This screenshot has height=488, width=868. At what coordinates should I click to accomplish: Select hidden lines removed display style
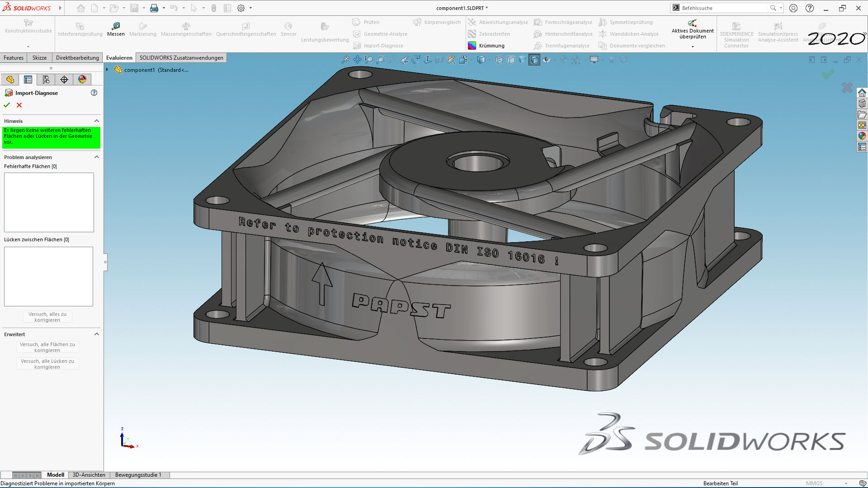[x=511, y=60]
